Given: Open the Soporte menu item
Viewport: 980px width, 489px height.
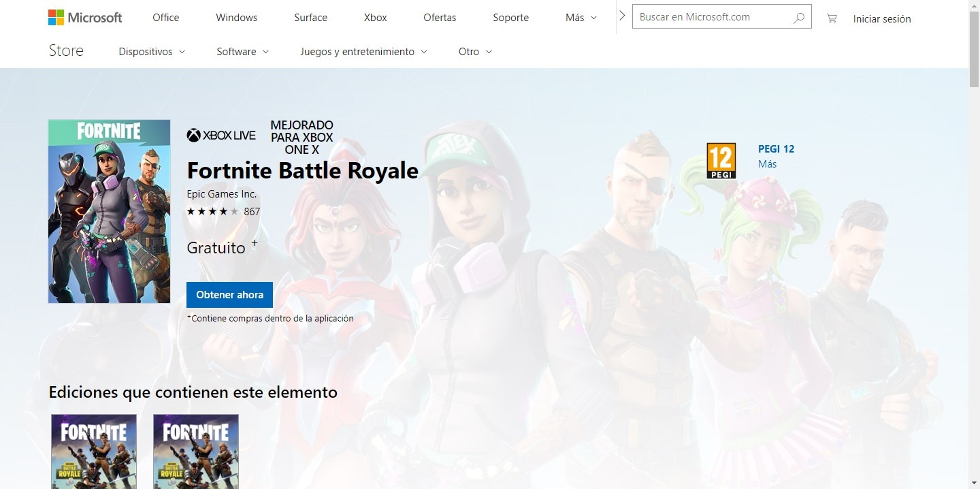Looking at the screenshot, I should pos(511,18).
